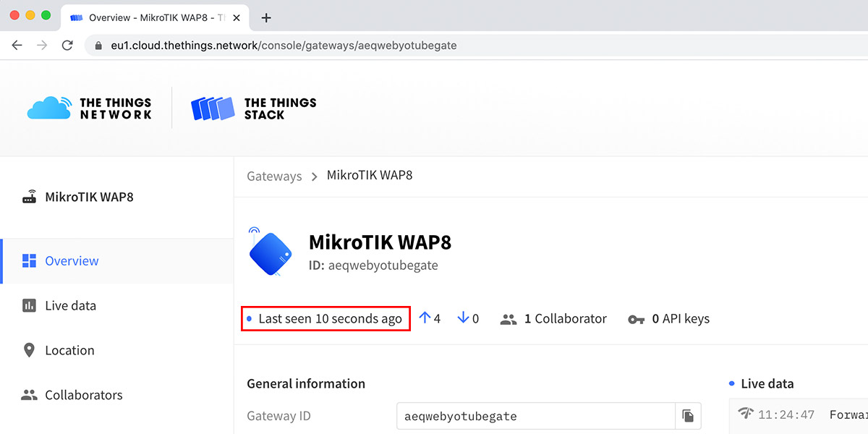This screenshot has height=434, width=868.
Task: Click The Things Network logo
Action: pyautogui.click(x=90, y=109)
